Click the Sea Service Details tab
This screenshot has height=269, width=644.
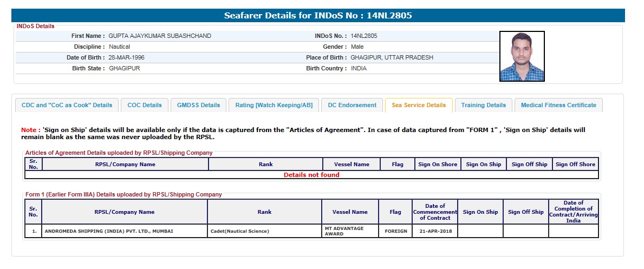tap(419, 105)
